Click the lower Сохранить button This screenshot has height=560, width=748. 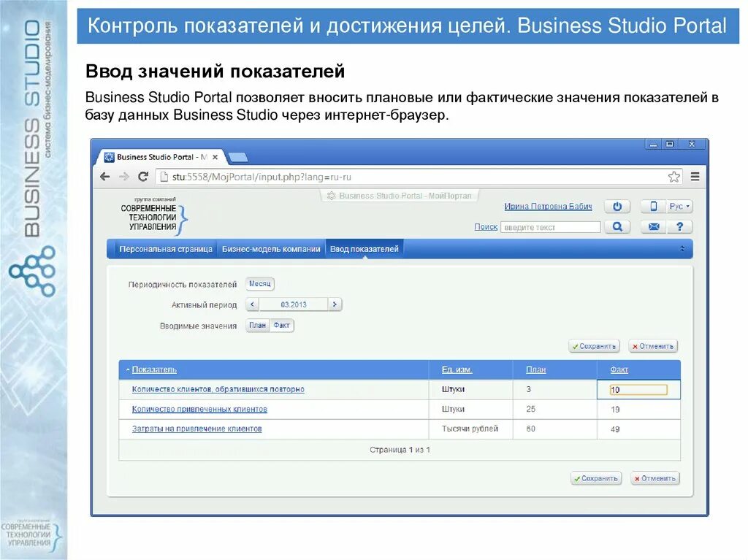click(x=596, y=478)
